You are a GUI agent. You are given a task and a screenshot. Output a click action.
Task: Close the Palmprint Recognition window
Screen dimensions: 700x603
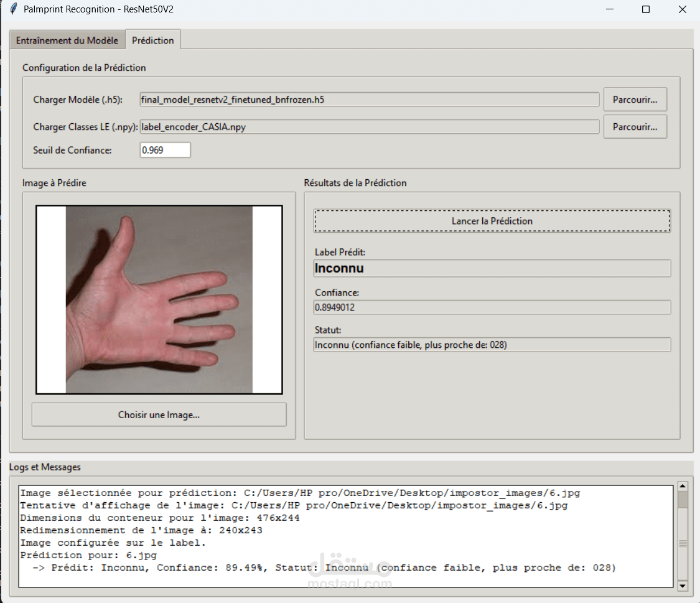click(x=682, y=9)
